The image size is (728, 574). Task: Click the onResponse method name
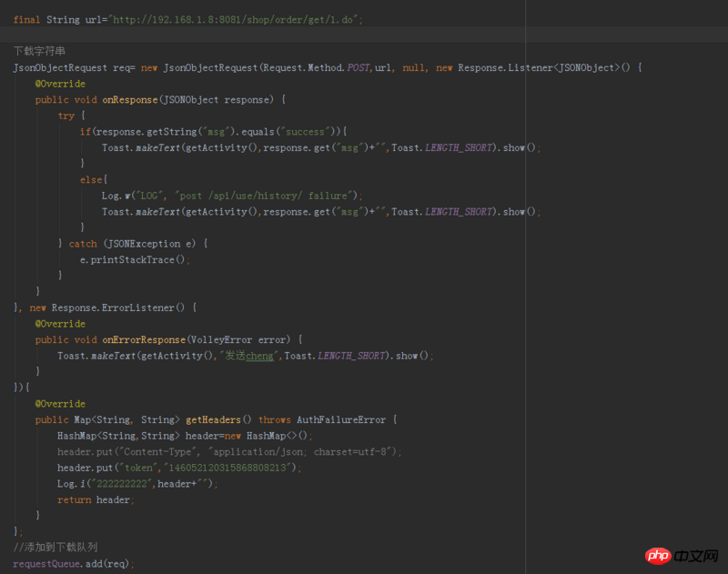pos(129,100)
